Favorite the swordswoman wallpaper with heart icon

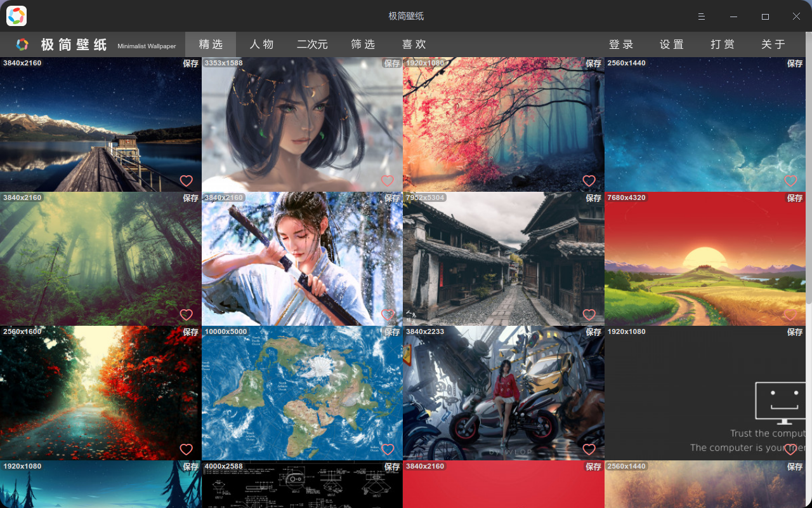(x=388, y=315)
